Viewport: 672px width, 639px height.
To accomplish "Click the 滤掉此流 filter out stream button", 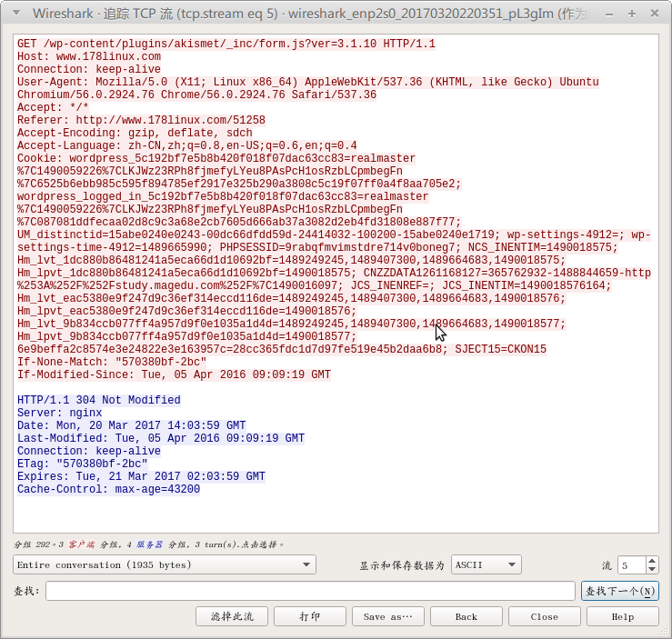I will pyautogui.click(x=232, y=616).
